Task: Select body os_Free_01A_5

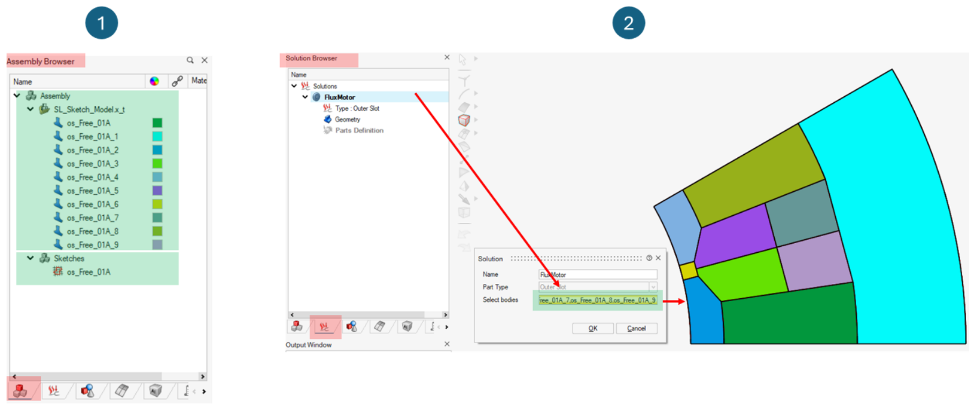Action: click(x=92, y=191)
